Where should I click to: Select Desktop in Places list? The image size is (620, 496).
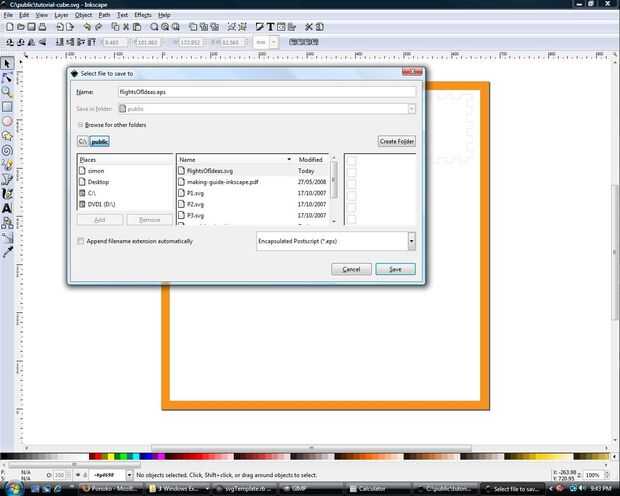pyautogui.click(x=125, y=182)
